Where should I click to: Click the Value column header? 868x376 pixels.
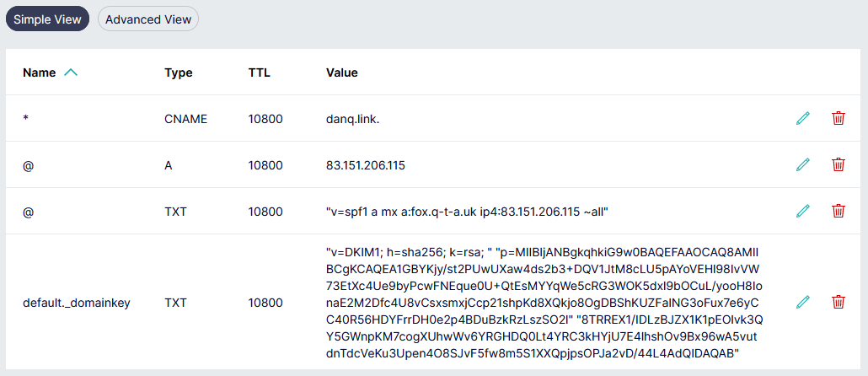(342, 73)
